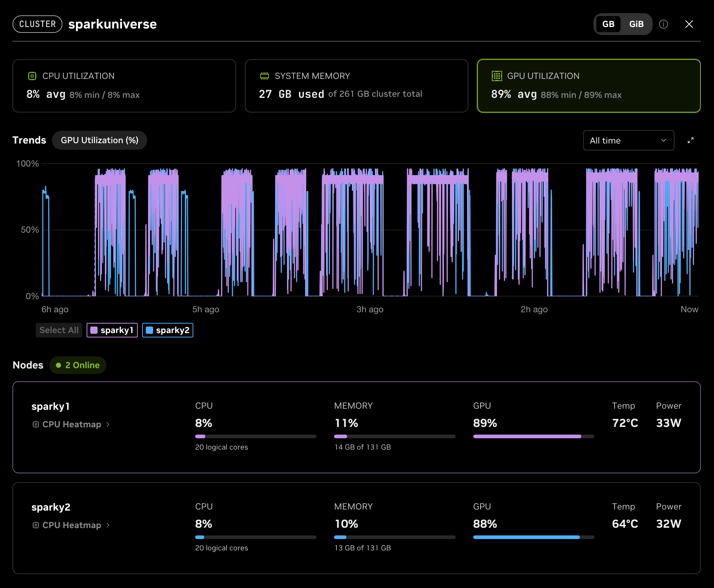Screen dimensions: 714x588
Task: Open sparky2 CPU Heatmap link
Action: [x=71, y=525]
